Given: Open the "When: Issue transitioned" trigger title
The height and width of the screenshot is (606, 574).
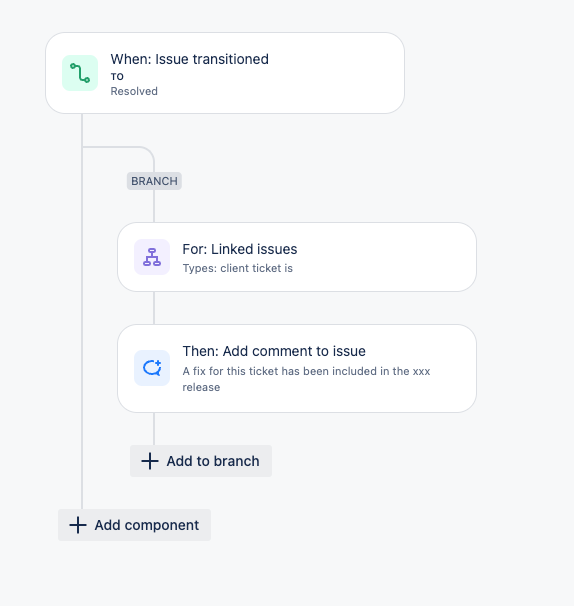Looking at the screenshot, I should pos(189,59).
